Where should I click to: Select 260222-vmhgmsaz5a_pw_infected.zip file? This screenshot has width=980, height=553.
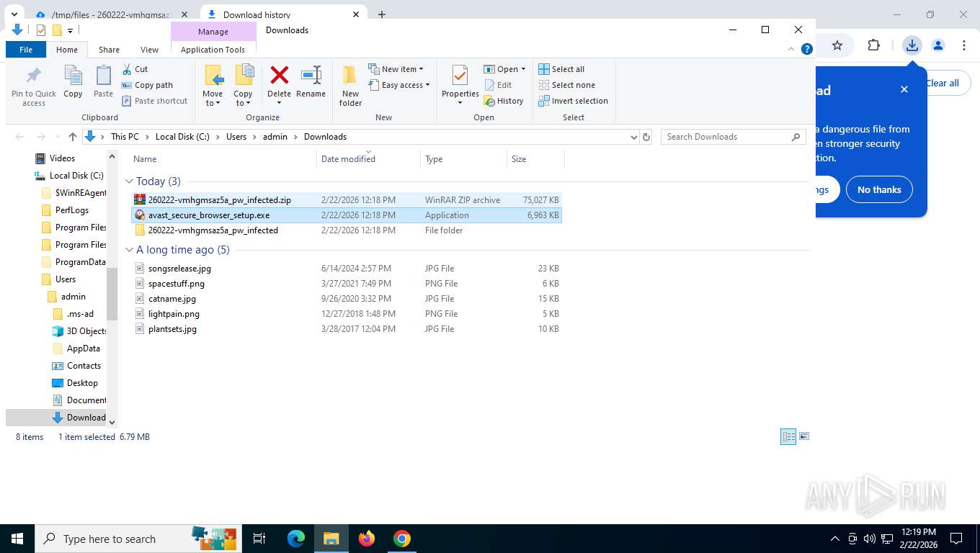point(346,200)
